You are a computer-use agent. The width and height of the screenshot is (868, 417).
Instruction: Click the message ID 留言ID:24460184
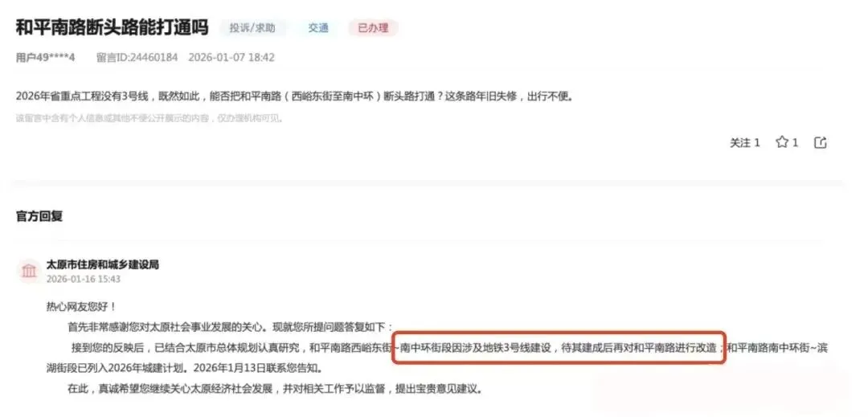[137, 58]
